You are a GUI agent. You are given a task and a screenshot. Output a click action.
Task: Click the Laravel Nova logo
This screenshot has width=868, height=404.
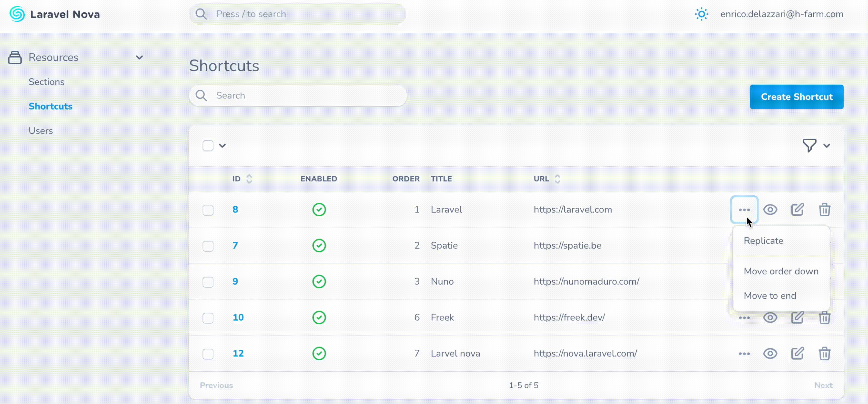coord(55,14)
